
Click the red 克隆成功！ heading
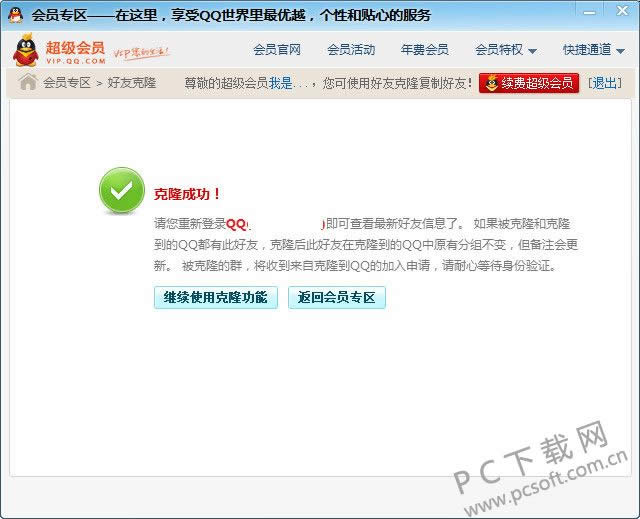point(187,194)
